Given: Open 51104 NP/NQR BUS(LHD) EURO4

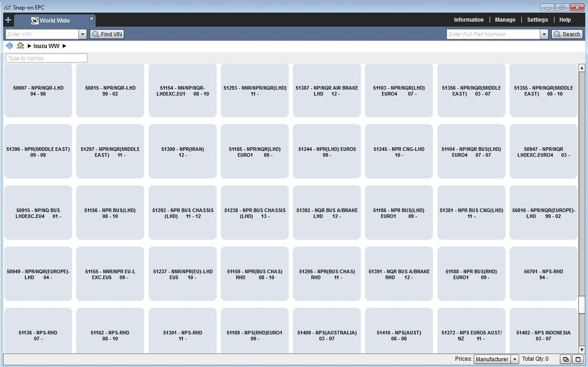Looking at the screenshot, I should (x=471, y=152).
